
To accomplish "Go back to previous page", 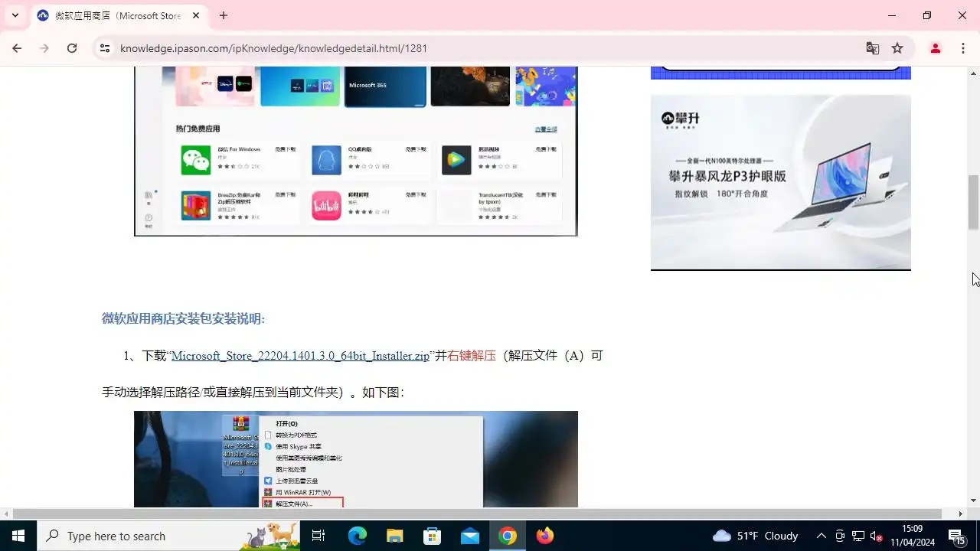I will coord(17,48).
